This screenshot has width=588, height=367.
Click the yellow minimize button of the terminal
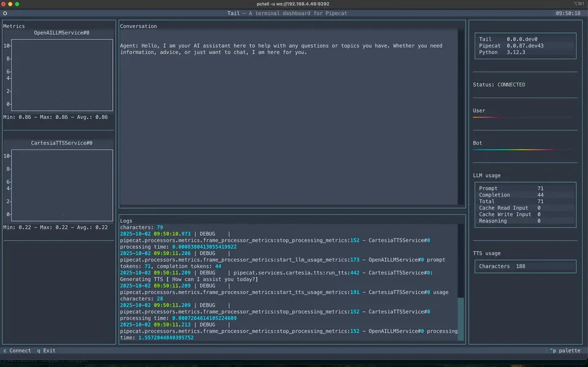pyautogui.click(x=10, y=4)
